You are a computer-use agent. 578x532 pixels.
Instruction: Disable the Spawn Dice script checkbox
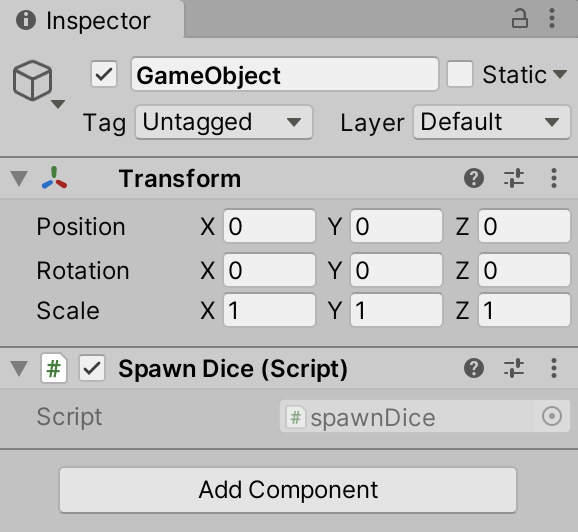(92, 368)
